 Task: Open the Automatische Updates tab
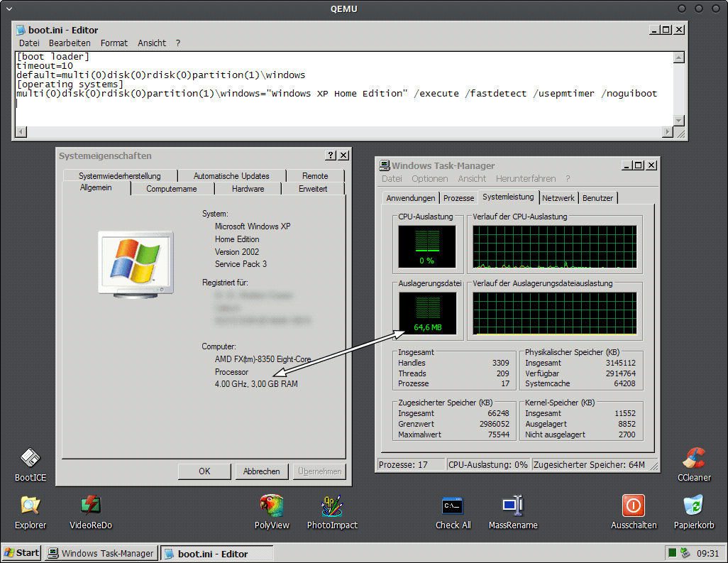231,175
